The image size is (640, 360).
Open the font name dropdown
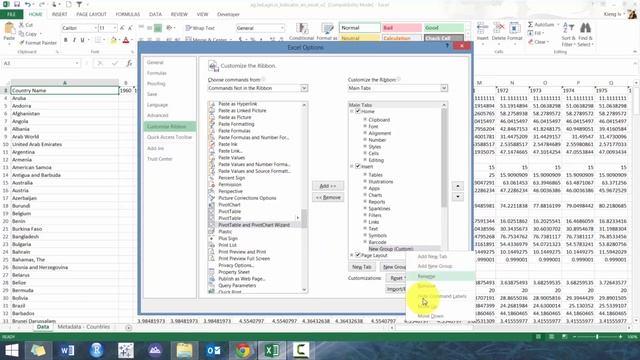pyautogui.click(x=95, y=28)
